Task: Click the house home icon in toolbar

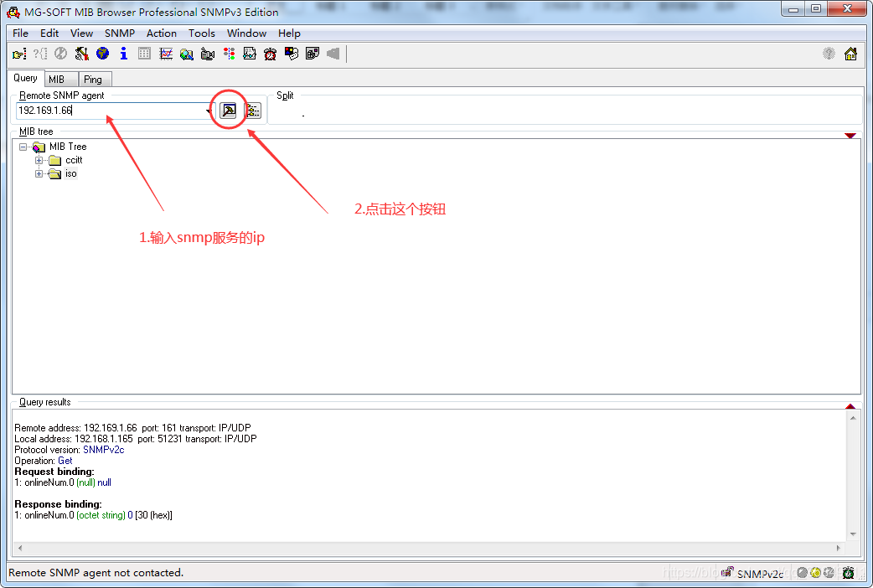Action: [850, 54]
